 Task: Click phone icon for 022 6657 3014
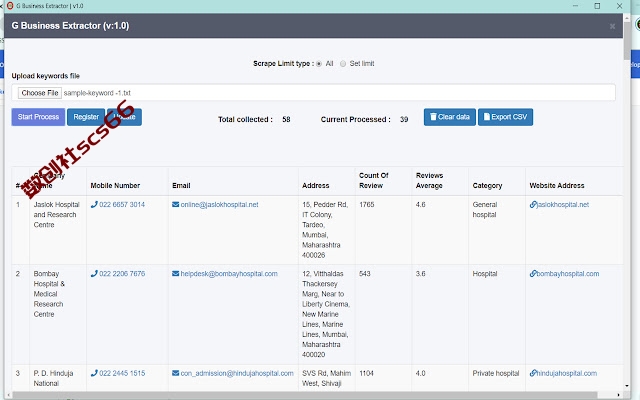(94, 204)
